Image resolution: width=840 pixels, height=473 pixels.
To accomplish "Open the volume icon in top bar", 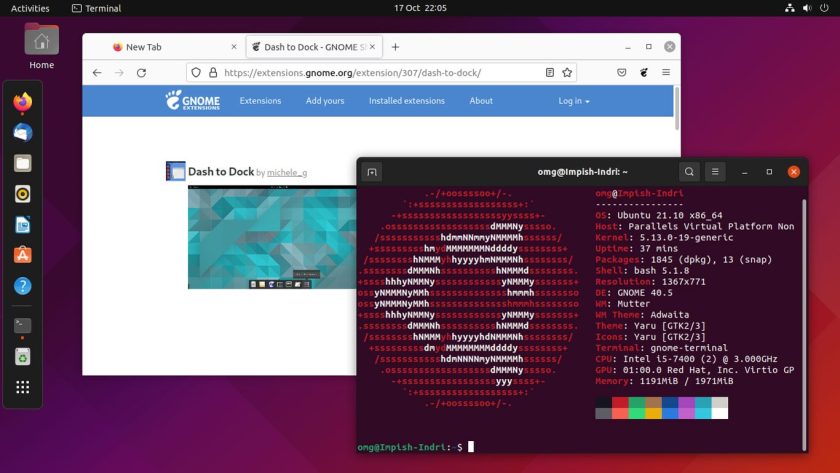I will click(807, 8).
